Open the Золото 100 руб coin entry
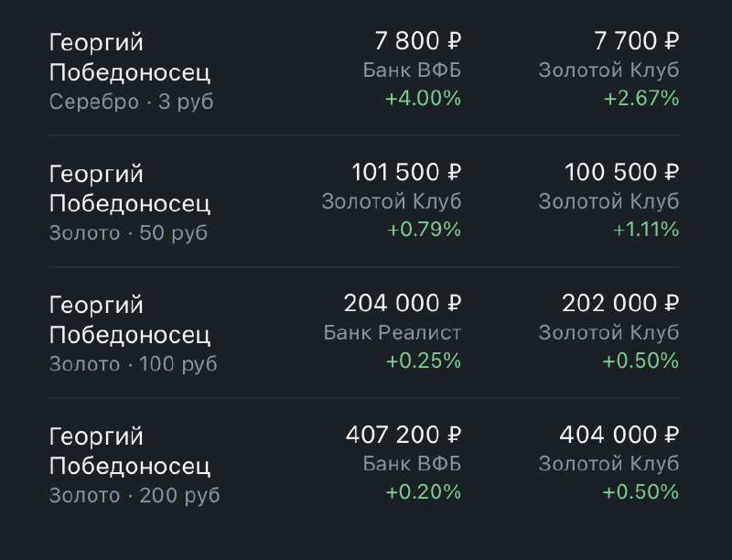732x560 pixels. pos(131,333)
